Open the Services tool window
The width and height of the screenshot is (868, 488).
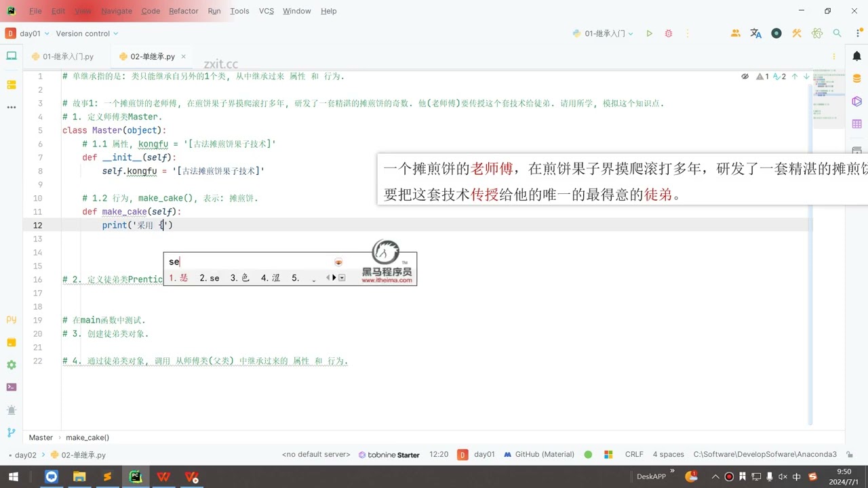click(x=11, y=365)
